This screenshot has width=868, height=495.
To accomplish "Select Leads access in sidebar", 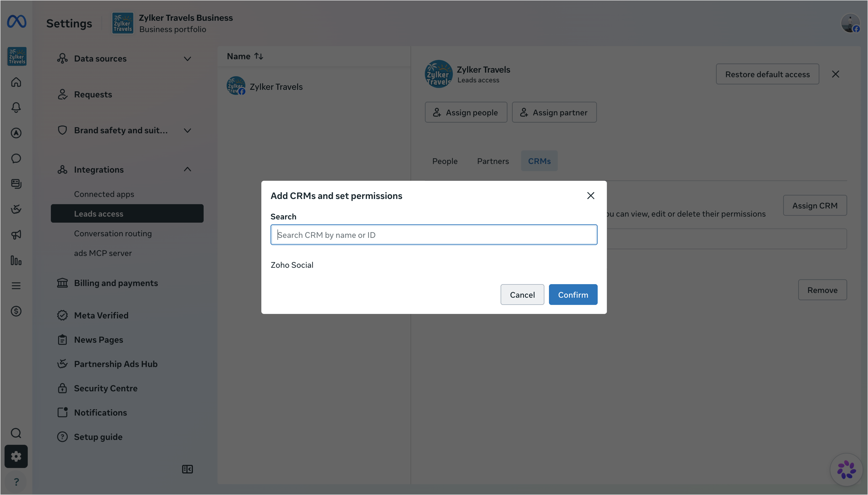I will 127,213.
